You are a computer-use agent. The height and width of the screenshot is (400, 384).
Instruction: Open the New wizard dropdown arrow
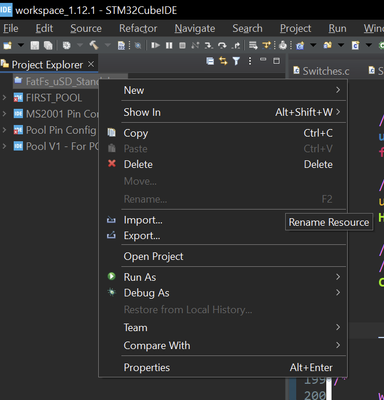click(x=21, y=45)
